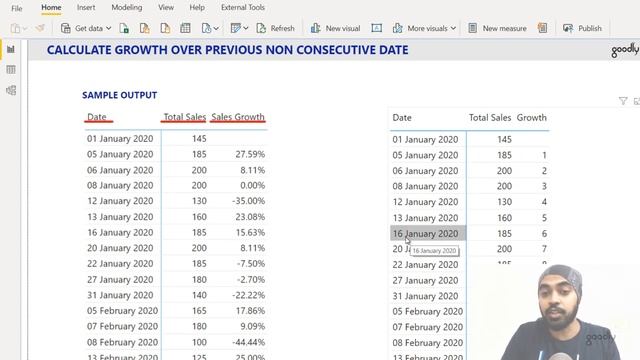Viewport: 640px width, 360px height.
Task: Click the Publish button
Action: pos(582,28)
